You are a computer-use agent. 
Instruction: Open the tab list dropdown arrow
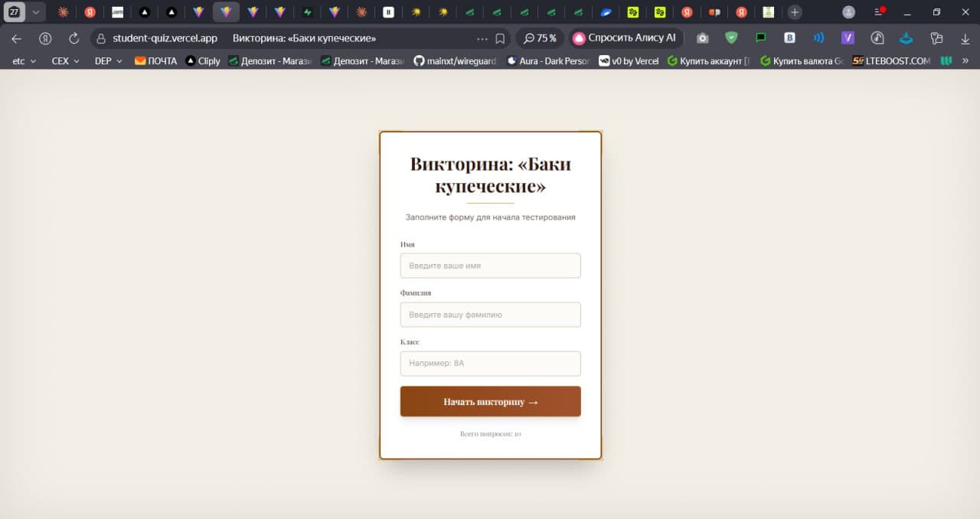coord(35,11)
